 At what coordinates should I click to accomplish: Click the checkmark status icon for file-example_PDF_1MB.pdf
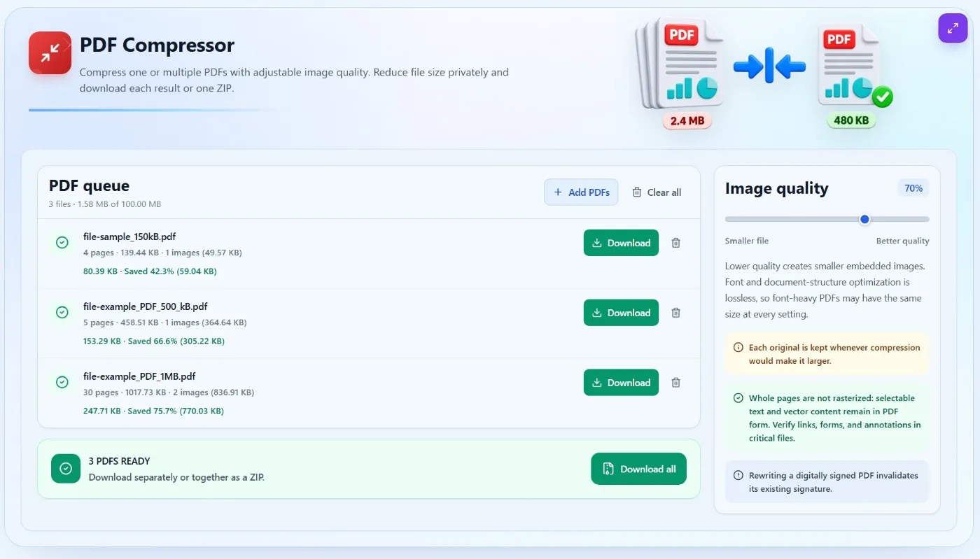point(62,382)
